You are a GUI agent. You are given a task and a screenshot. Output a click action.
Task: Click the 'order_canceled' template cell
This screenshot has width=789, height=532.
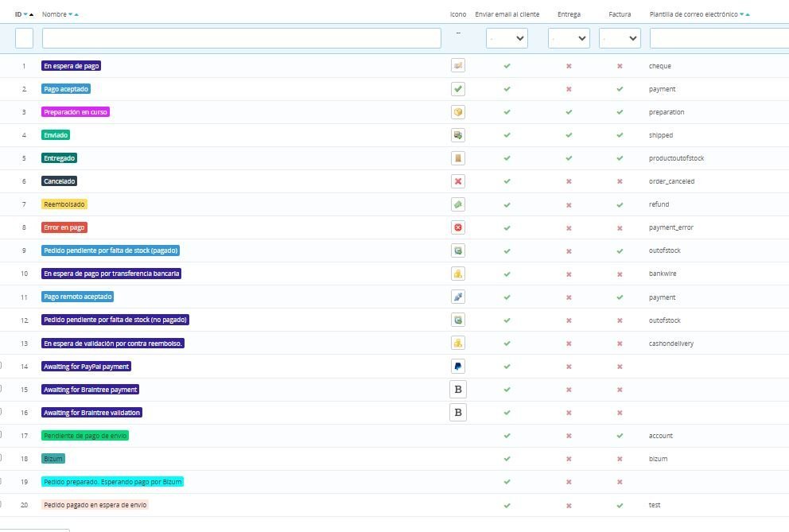coord(672,181)
